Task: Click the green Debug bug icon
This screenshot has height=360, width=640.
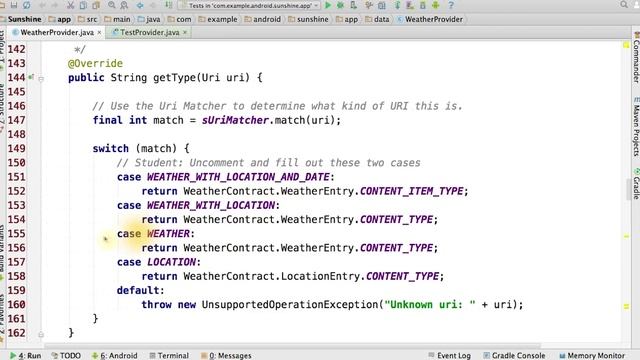Action: (x=340, y=5)
